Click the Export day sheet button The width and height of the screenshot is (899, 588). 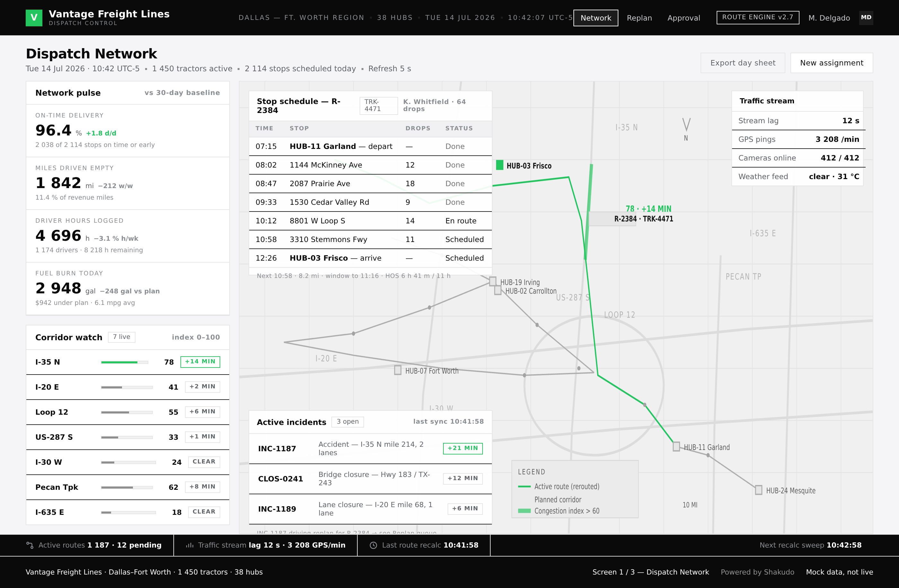743,63
